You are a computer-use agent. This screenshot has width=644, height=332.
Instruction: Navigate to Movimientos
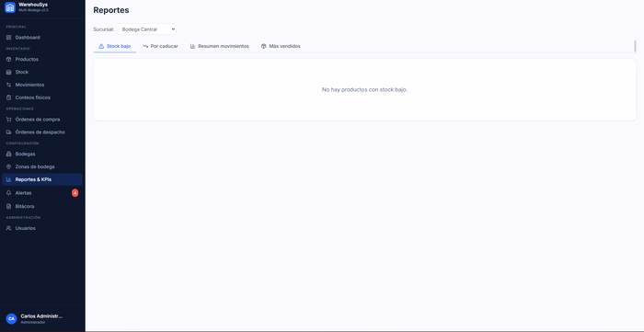tap(42, 85)
